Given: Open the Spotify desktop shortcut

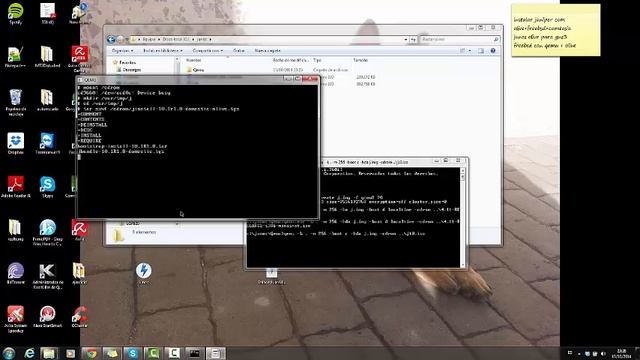Looking at the screenshot, I should click(x=16, y=14).
